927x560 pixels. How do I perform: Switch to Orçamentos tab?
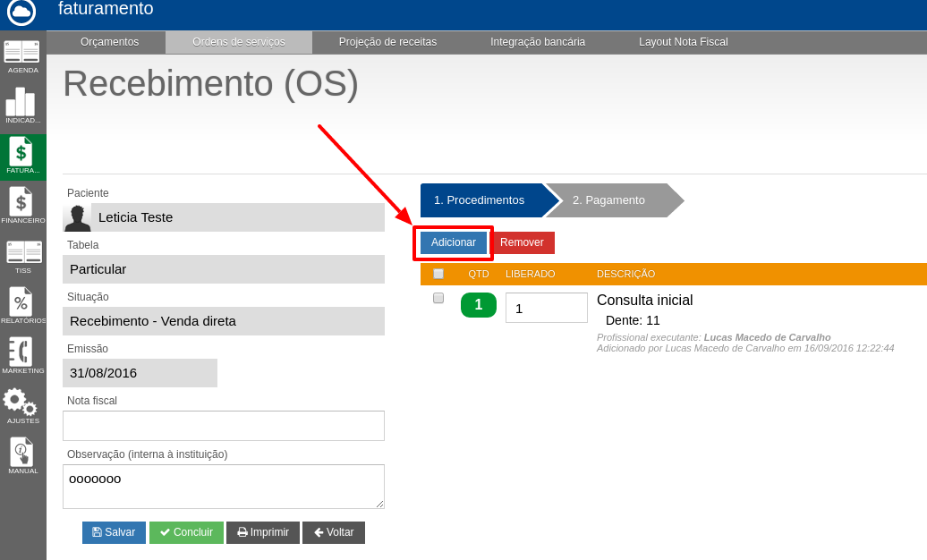pyautogui.click(x=109, y=42)
